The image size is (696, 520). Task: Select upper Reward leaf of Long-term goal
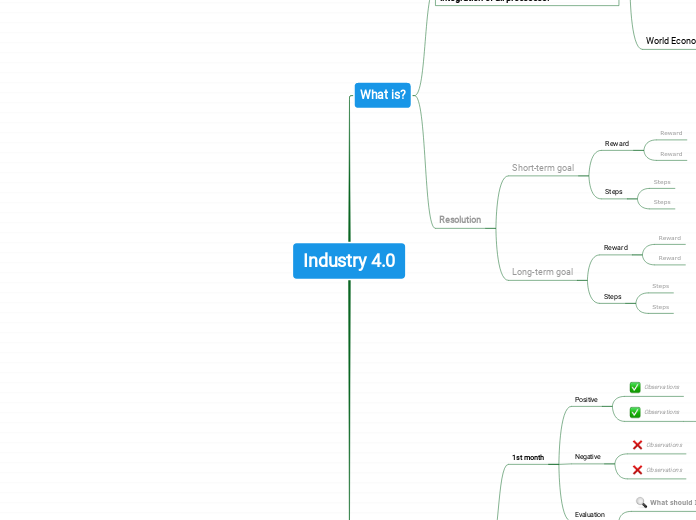click(669, 238)
